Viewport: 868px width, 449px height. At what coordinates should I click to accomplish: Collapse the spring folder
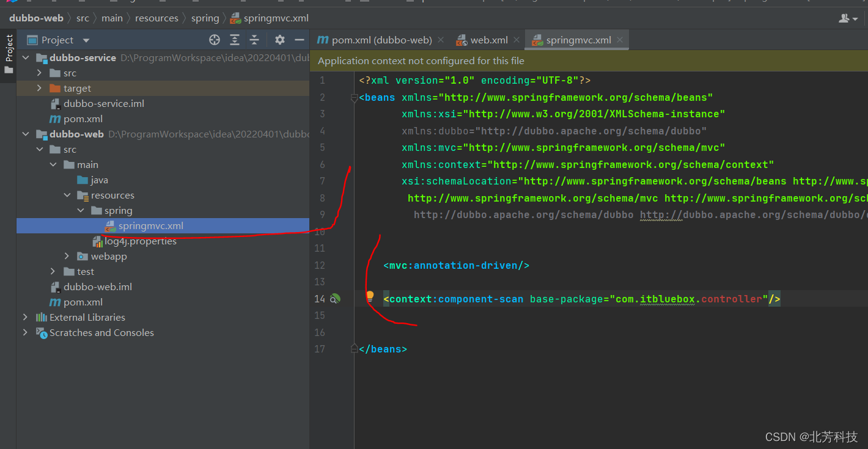click(81, 210)
